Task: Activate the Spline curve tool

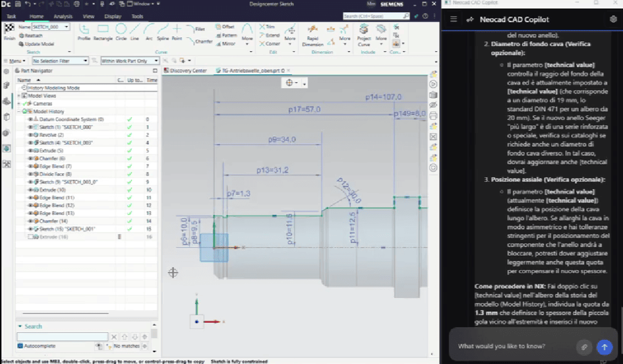Action: 163,32
